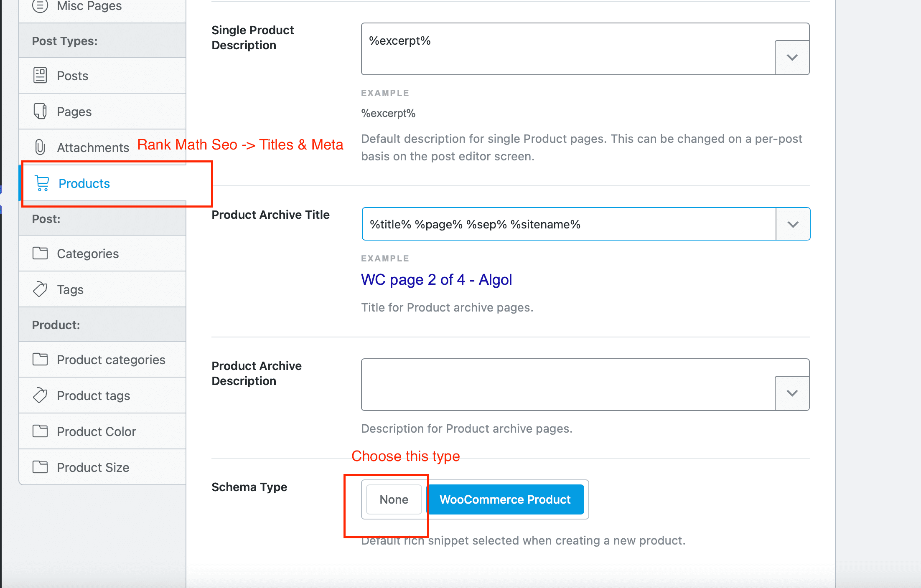This screenshot has height=588, width=921.
Task: Select WooCommerce Product schema type
Action: point(505,499)
